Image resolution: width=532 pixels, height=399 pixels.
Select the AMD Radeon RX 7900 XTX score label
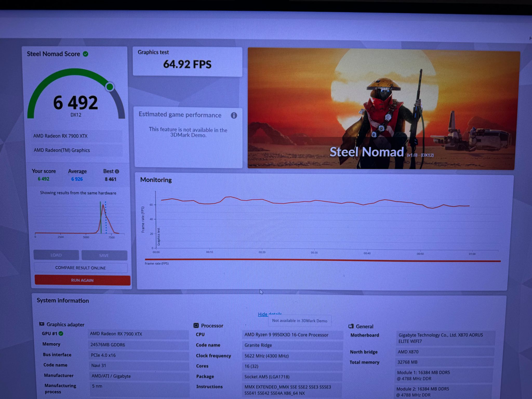pos(60,136)
